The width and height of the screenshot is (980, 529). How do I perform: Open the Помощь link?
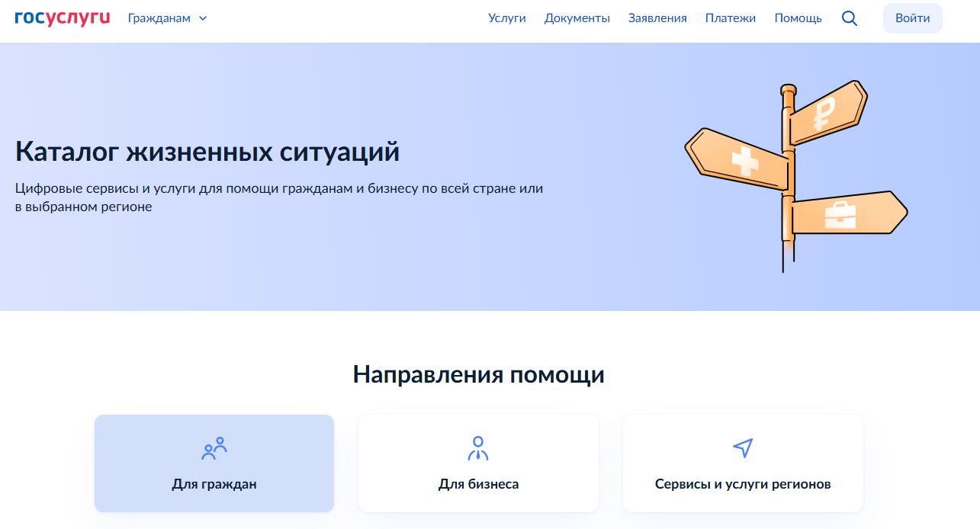[798, 18]
